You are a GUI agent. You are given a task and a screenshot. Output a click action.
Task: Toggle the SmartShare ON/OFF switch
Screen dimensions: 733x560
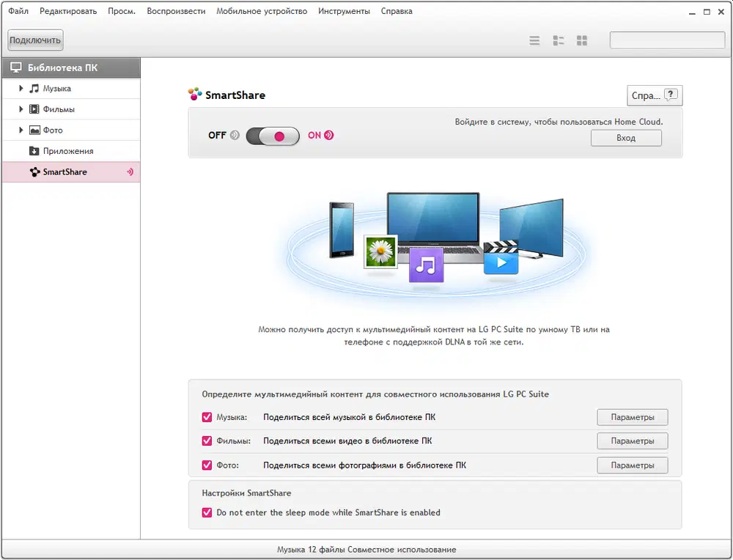[273, 136]
